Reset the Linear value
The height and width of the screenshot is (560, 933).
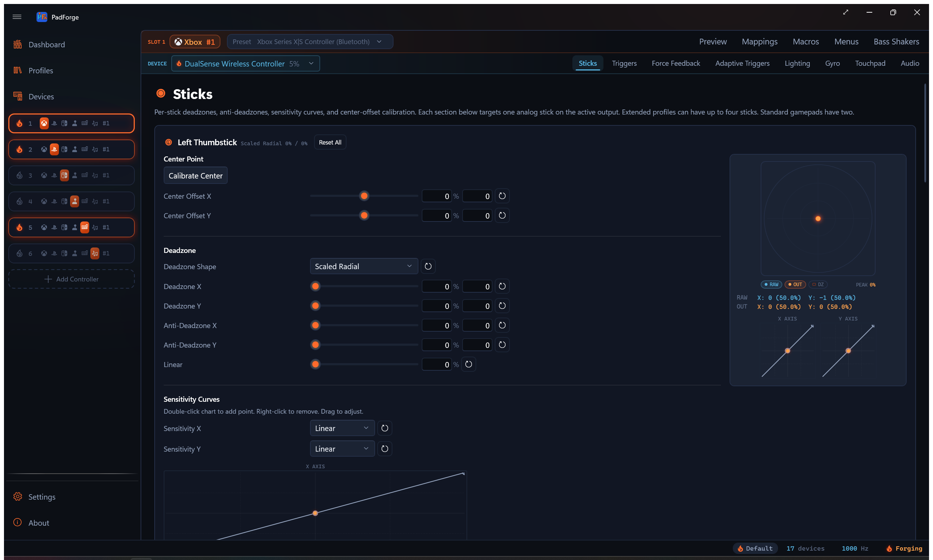(468, 365)
